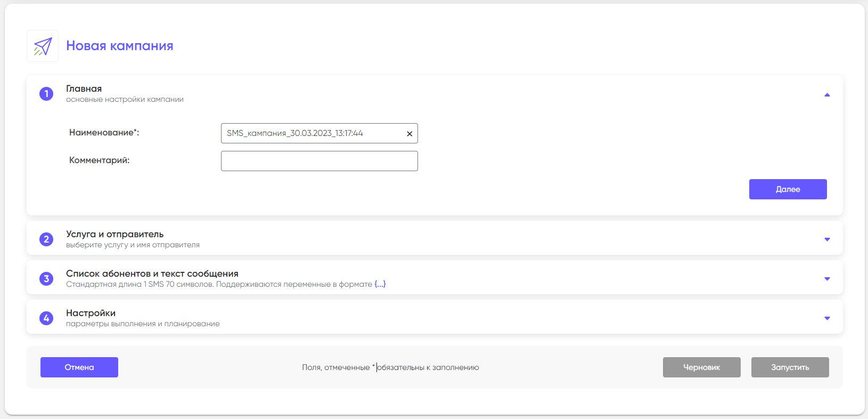Click the {...} variables format link
Viewport: 868px width, 419px height.
[380, 284]
